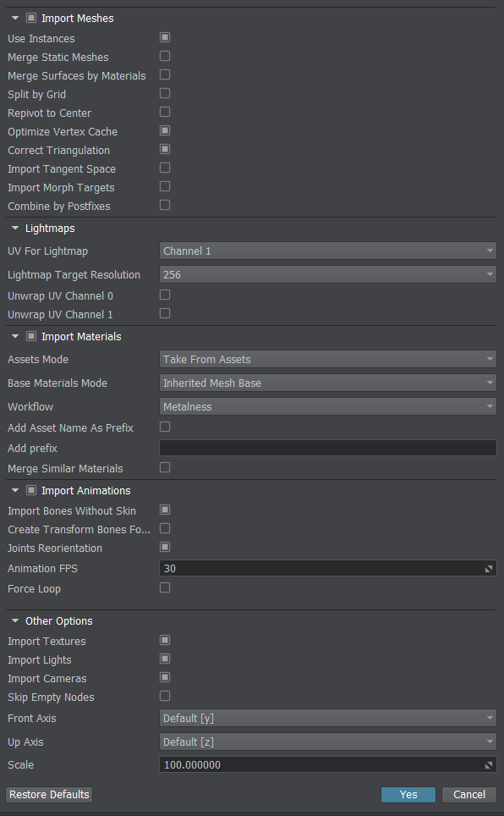The height and width of the screenshot is (816, 504).
Task: Check the Force Loop option
Action: pyautogui.click(x=165, y=588)
